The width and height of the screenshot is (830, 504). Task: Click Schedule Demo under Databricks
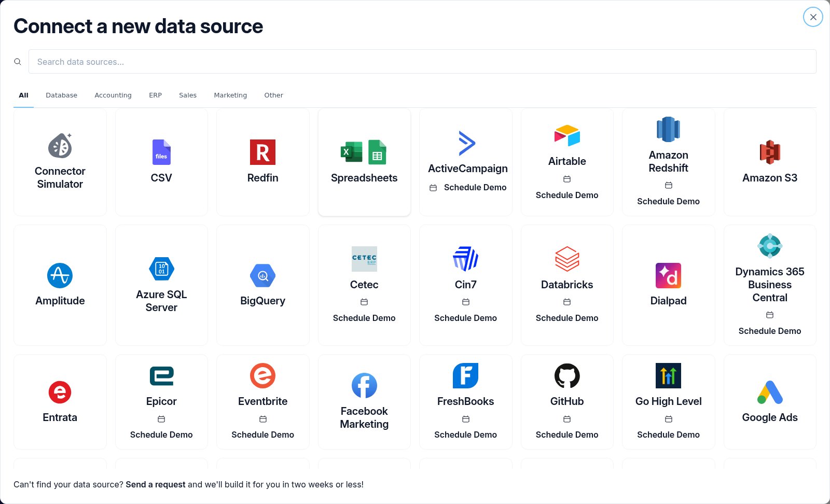point(567,318)
